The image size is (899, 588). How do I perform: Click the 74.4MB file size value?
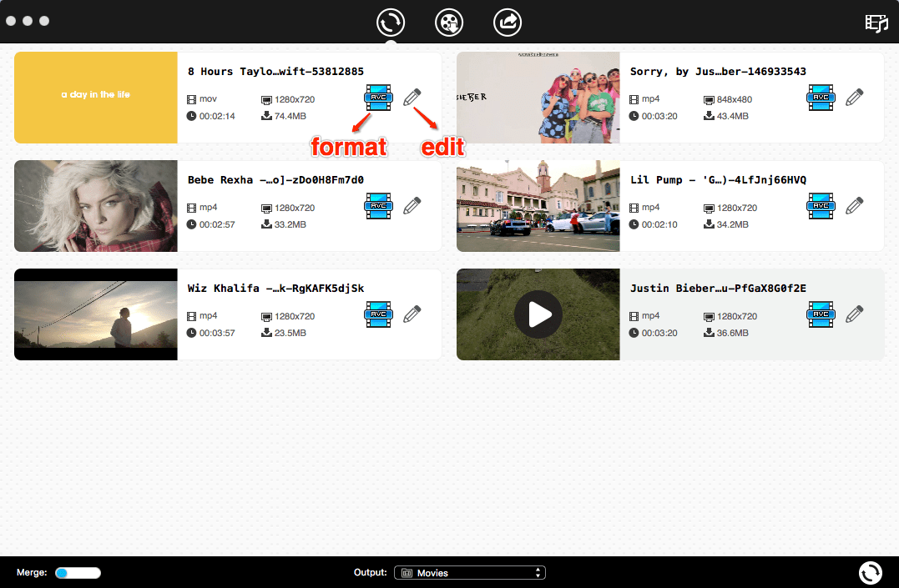(290, 116)
